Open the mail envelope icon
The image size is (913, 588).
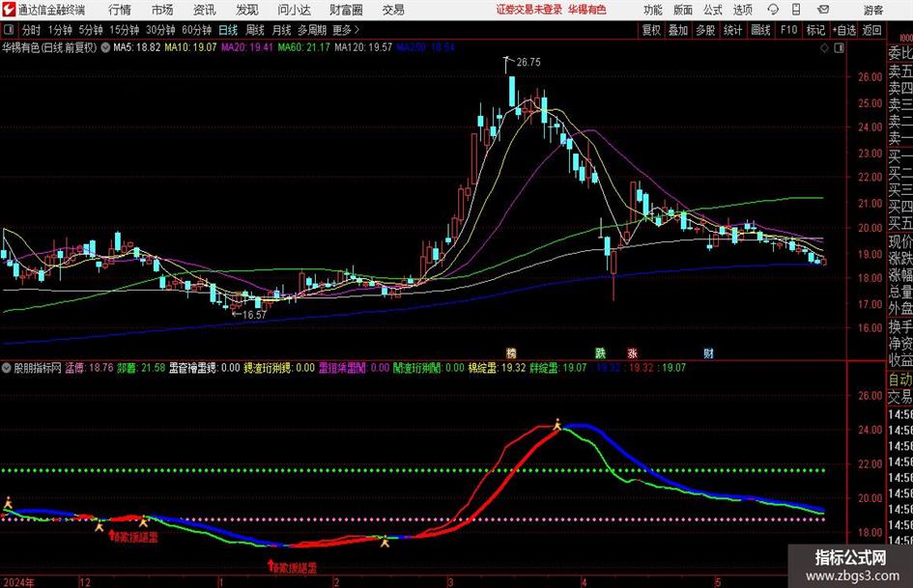tap(823, 10)
